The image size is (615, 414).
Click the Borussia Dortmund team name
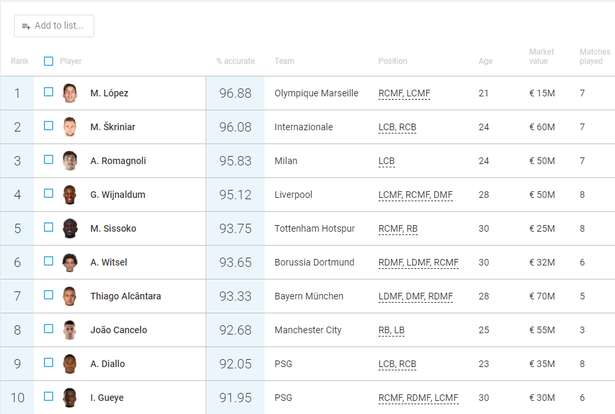click(314, 262)
